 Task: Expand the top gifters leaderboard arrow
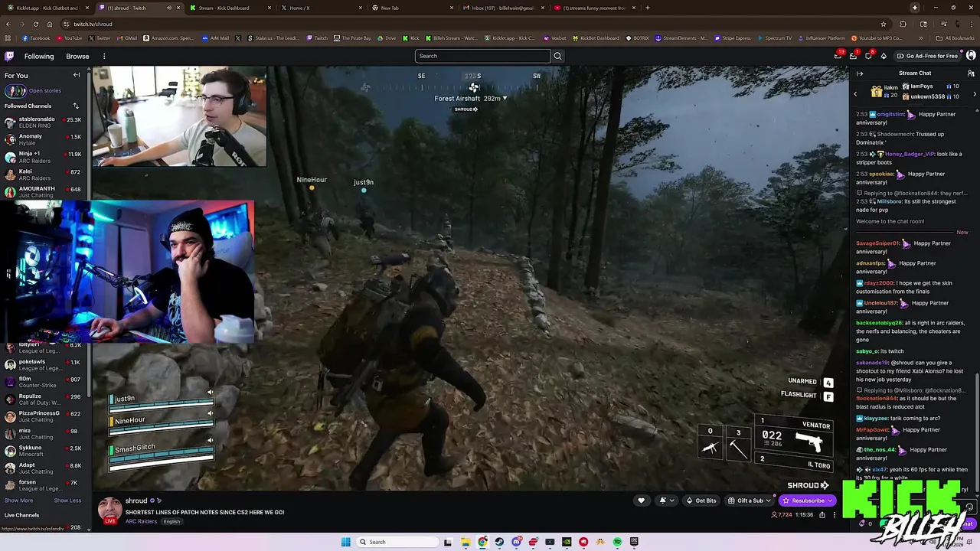pyautogui.click(x=975, y=93)
